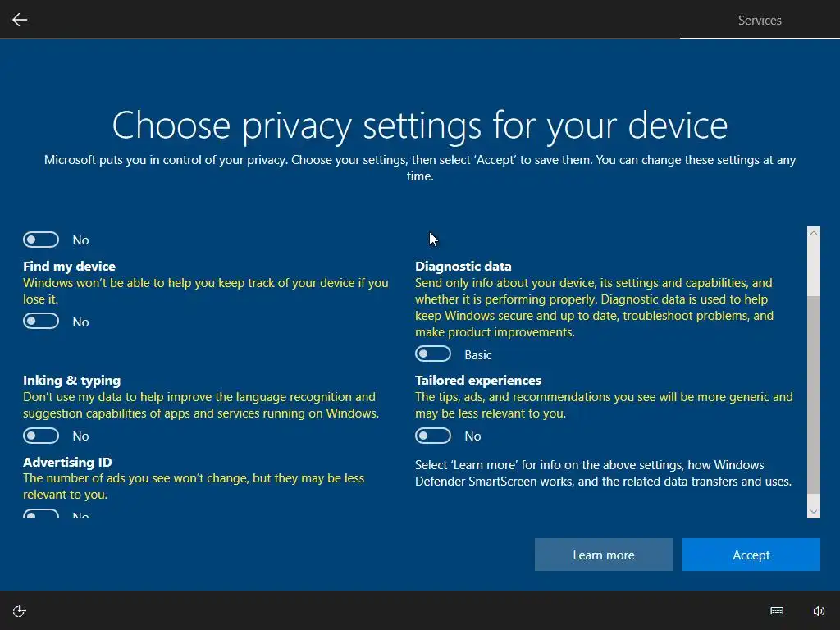Click the Accept button
840x630 pixels.
pos(751,555)
